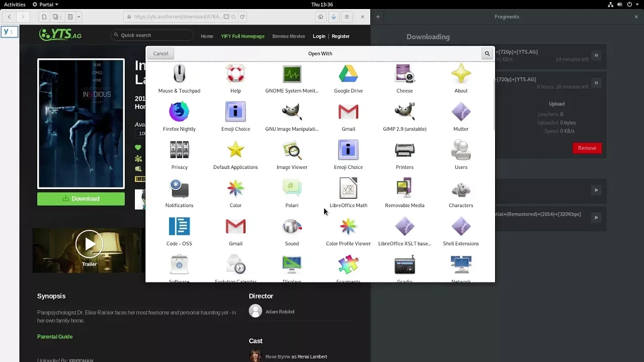The width and height of the screenshot is (644, 362).
Task: Open Activities overview
Action: (x=15, y=5)
